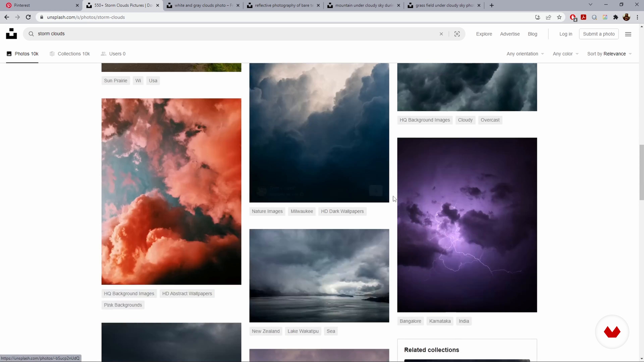The image size is (644, 362).
Task: Open visual search camera icon
Action: pyautogui.click(x=457, y=34)
